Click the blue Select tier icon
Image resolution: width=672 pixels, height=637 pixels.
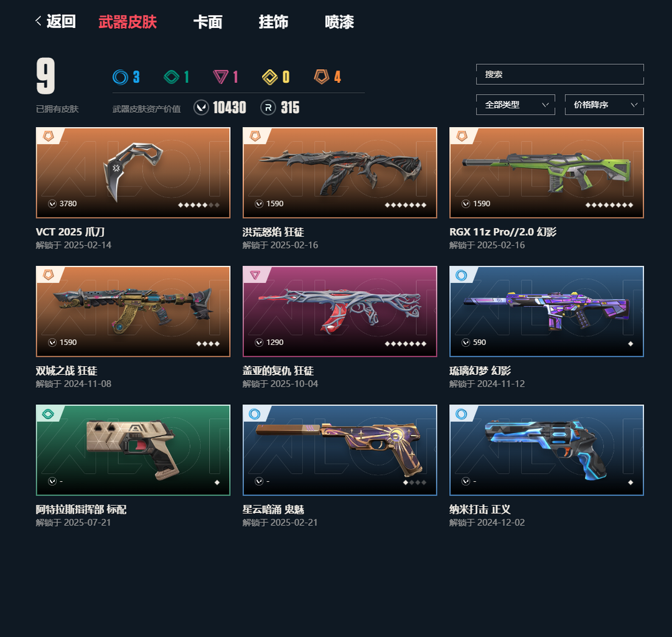click(121, 77)
